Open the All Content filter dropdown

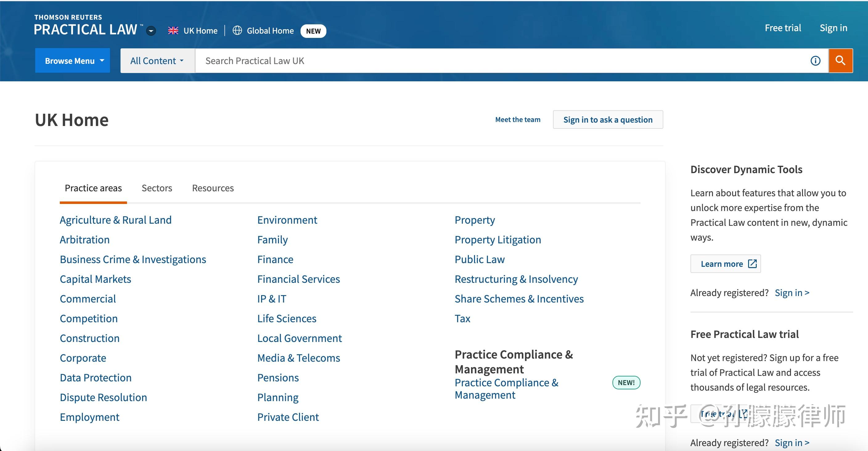[x=158, y=61]
